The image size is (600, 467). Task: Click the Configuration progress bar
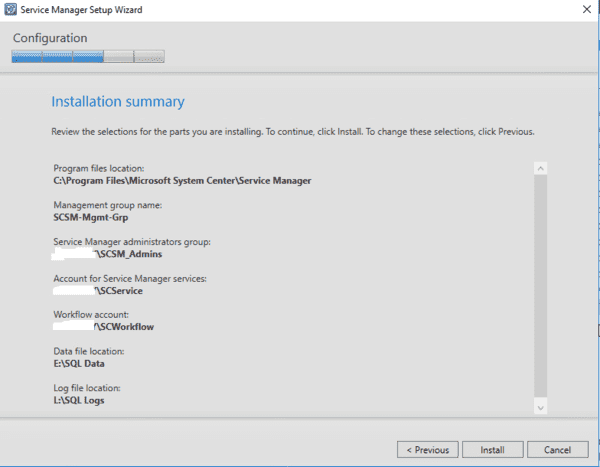pyautogui.click(x=88, y=57)
